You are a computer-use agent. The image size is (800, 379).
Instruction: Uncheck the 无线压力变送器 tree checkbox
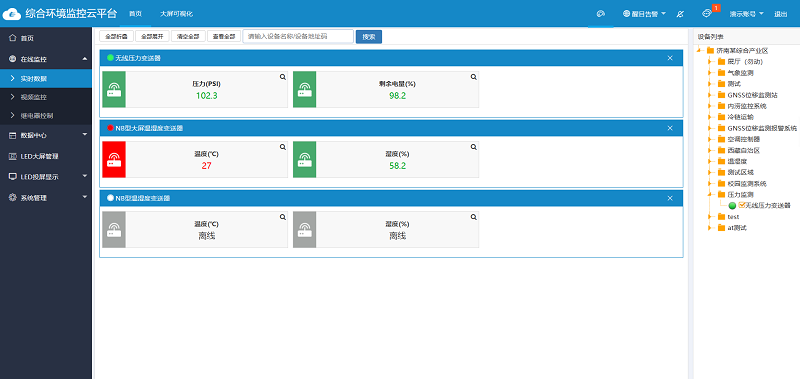click(742, 205)
